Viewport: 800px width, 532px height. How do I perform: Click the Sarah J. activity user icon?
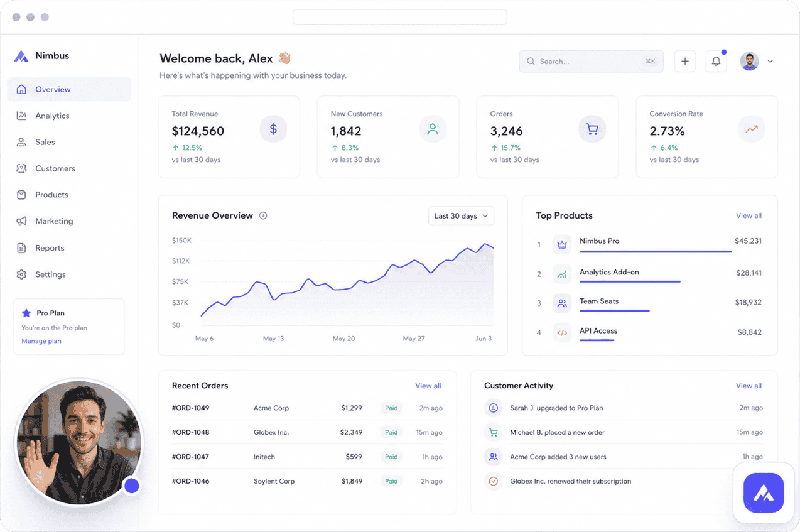[x=494, y=408]
